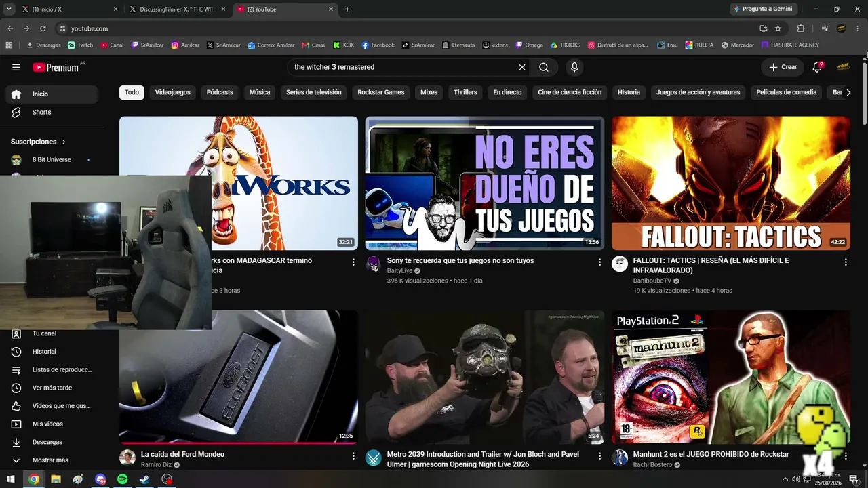The image size is (868, 488).
Task: Select the Thrillers filter chip
Action: point(465,92)
